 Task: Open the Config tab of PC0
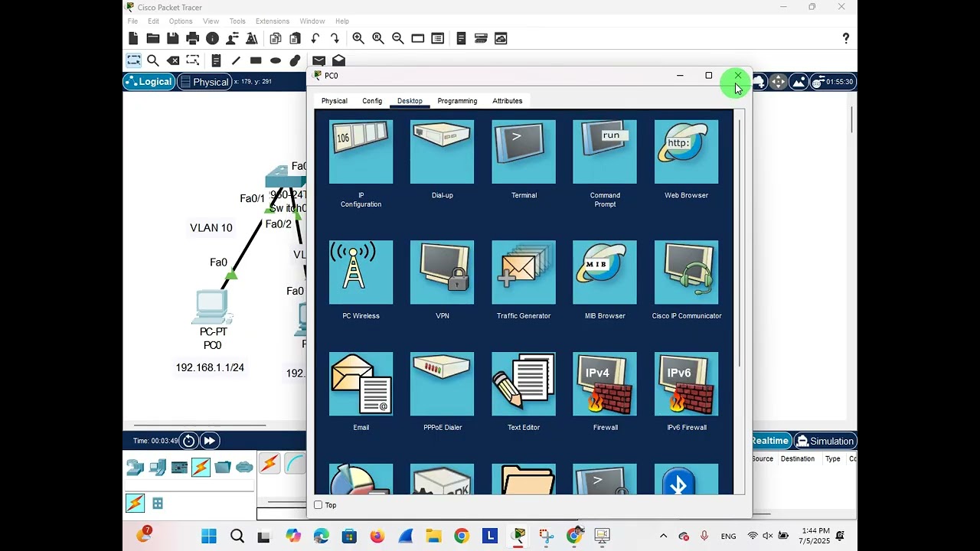[x=372, y=101]
